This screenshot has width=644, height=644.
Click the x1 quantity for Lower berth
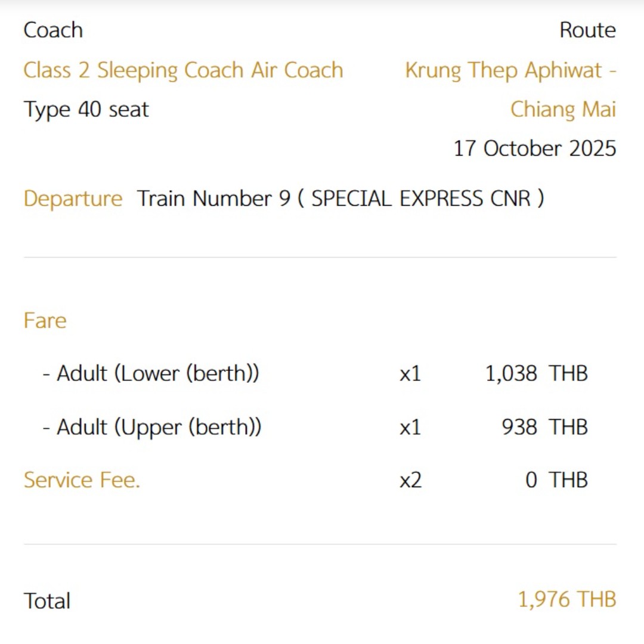(x=410, y=374)
